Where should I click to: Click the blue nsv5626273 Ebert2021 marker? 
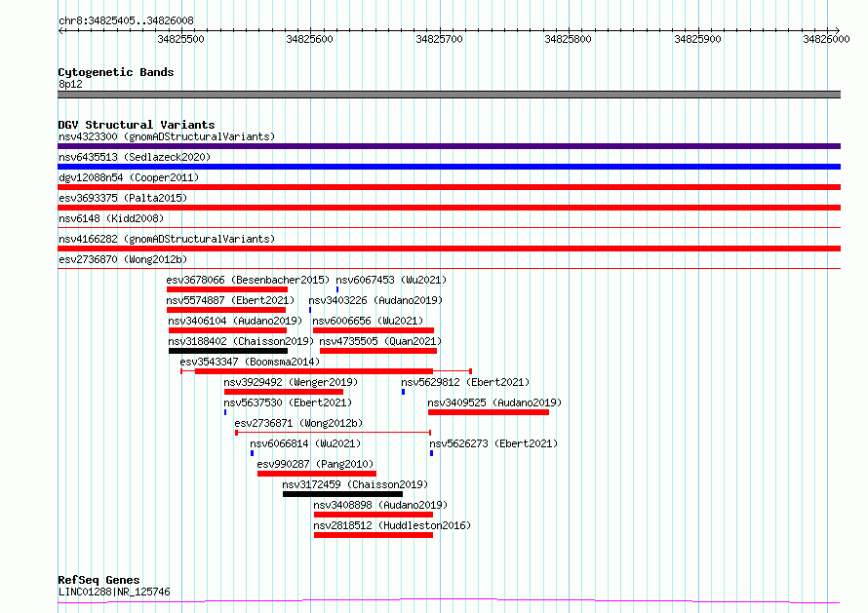tap(432, 453)
